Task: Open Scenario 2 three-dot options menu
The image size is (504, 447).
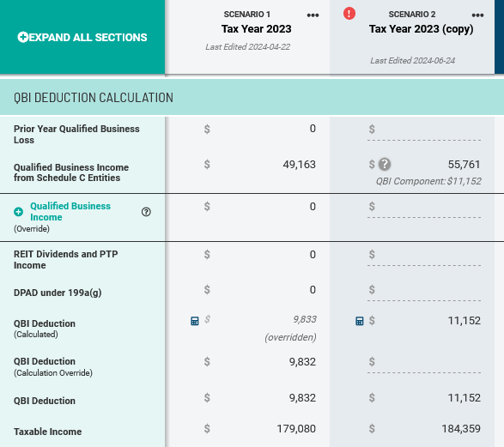Action: (x=477, y=15)
